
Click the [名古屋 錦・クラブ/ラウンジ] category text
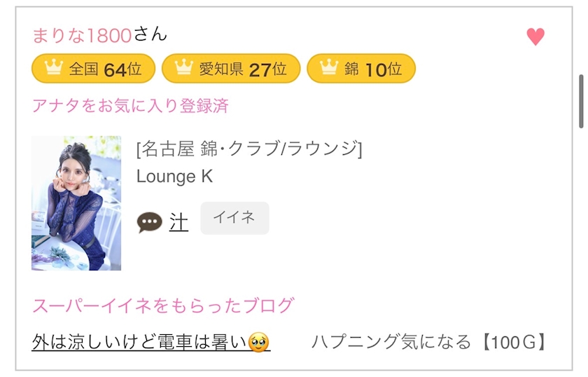[x=249, y=149]
